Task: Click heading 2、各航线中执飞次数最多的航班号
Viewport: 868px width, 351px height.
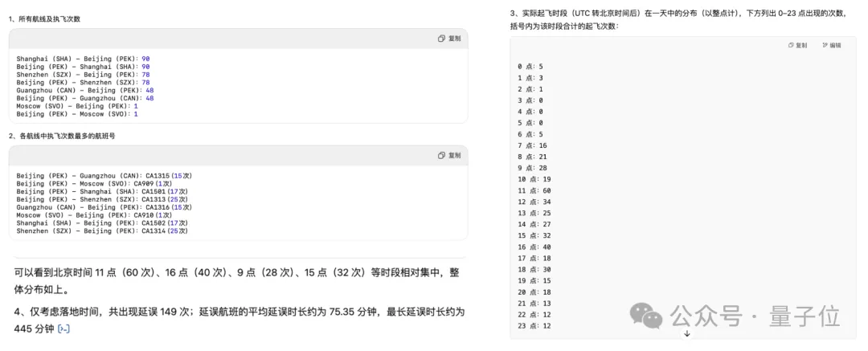Action: tap(62, 136)
